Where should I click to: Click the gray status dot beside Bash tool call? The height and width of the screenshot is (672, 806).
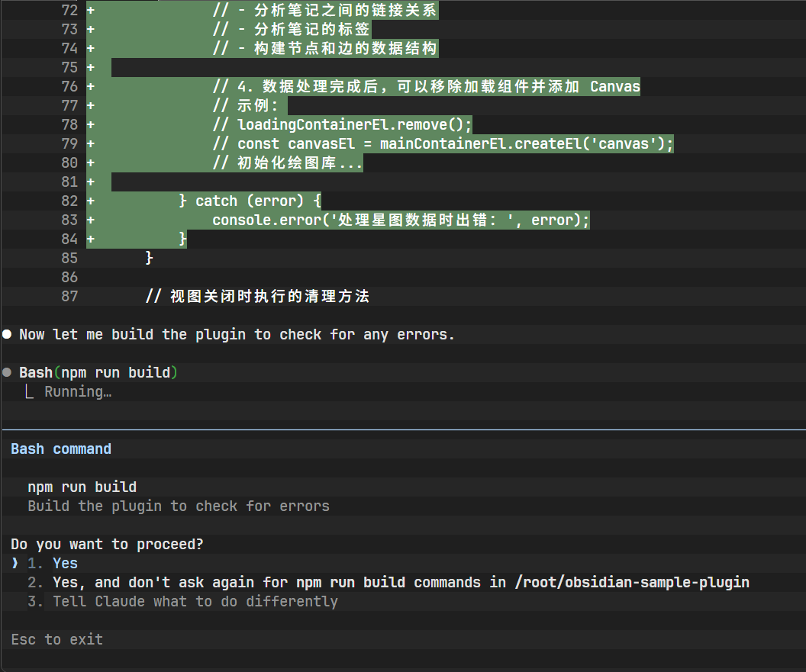coord(7,372)
